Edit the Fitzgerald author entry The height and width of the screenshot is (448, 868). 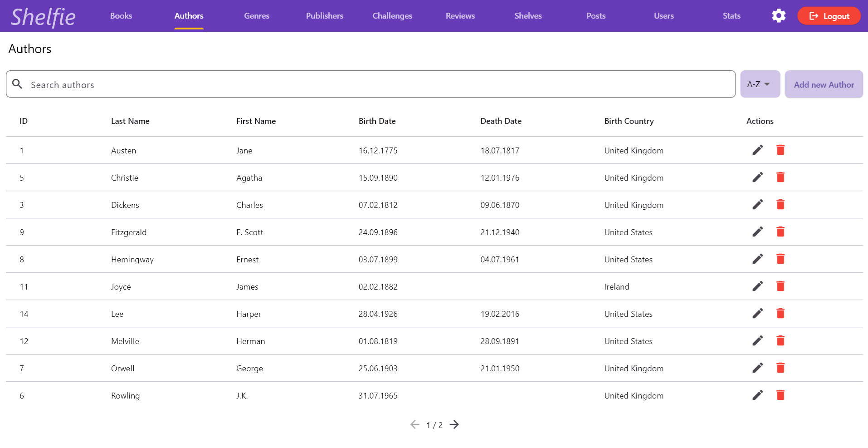(x=758, y=231)
